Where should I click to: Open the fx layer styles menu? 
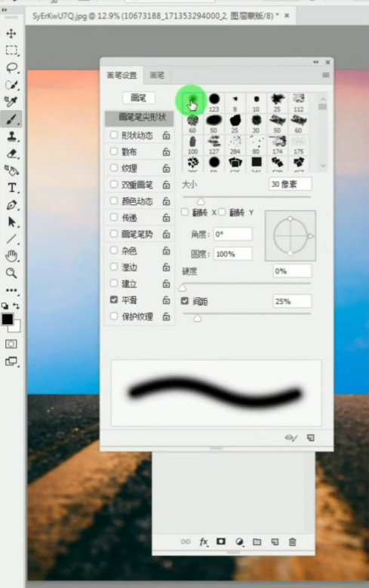[204, 541]
